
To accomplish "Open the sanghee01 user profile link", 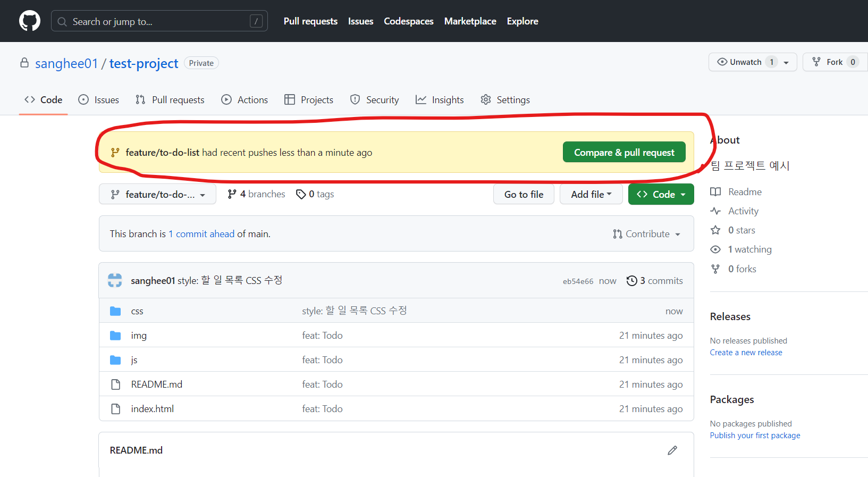I will click(66, 63).
